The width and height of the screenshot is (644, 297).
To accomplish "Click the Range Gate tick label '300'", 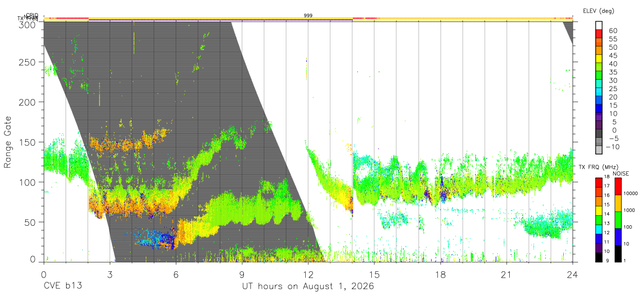I will click(x=27, y=24).
